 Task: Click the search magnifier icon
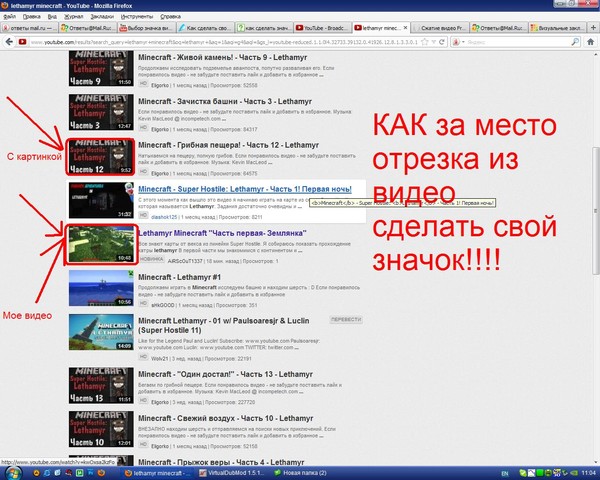575,42
